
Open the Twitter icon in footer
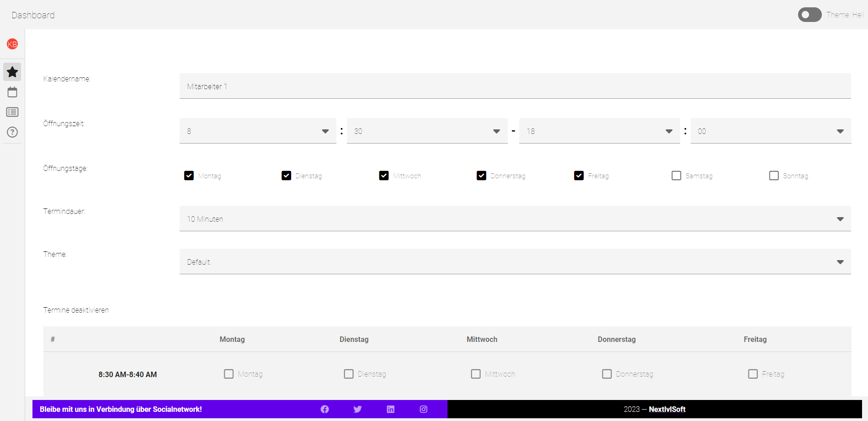[x=357, y=409]
